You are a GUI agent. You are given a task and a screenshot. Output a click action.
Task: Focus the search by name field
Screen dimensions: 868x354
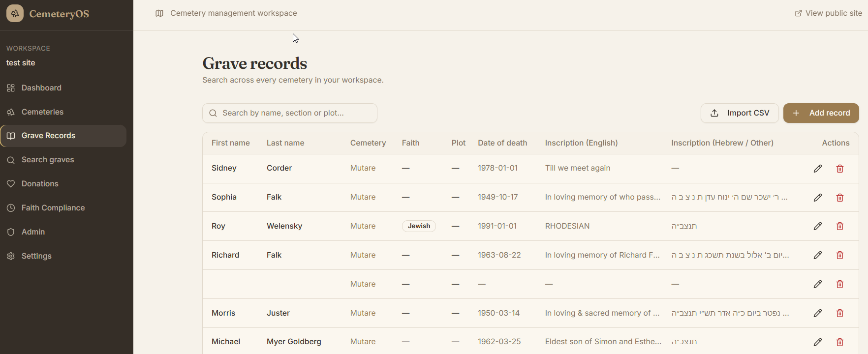coord(290,113)
